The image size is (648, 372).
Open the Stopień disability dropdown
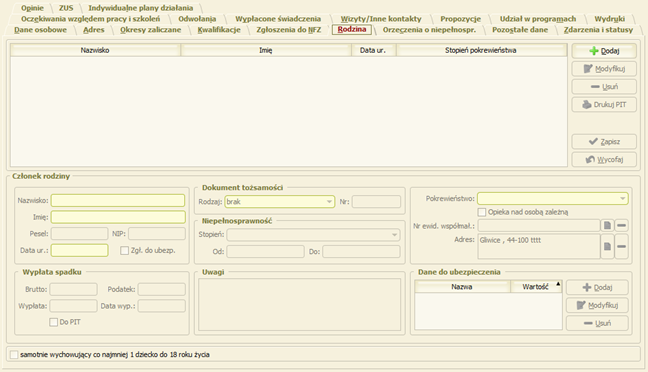[395, 235]
